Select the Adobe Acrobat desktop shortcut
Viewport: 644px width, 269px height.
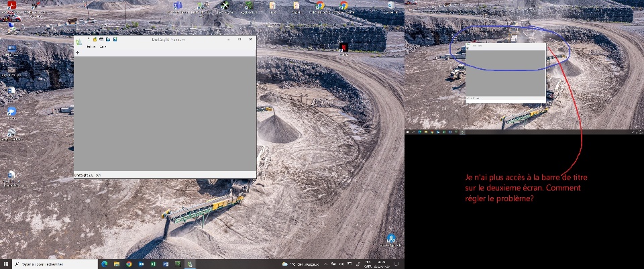[x=11, y=5]
